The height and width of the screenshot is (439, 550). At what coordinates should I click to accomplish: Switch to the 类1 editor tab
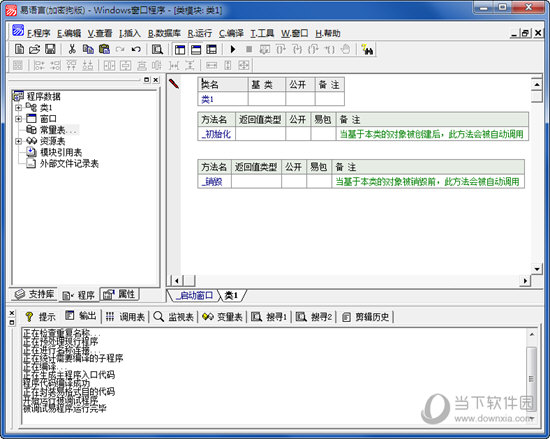click(232, 295)
